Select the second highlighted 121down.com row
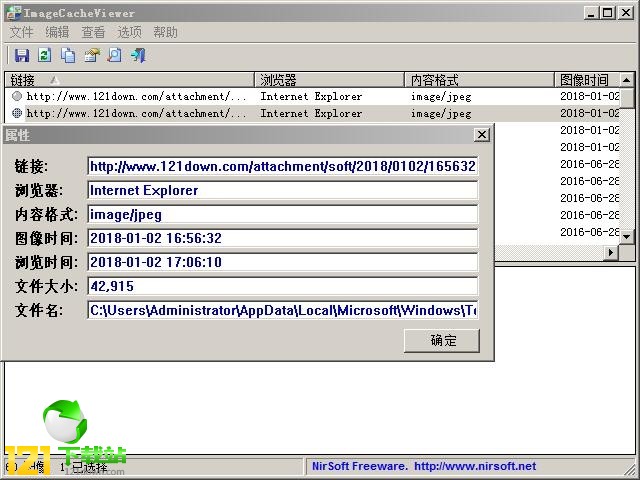 312,113
